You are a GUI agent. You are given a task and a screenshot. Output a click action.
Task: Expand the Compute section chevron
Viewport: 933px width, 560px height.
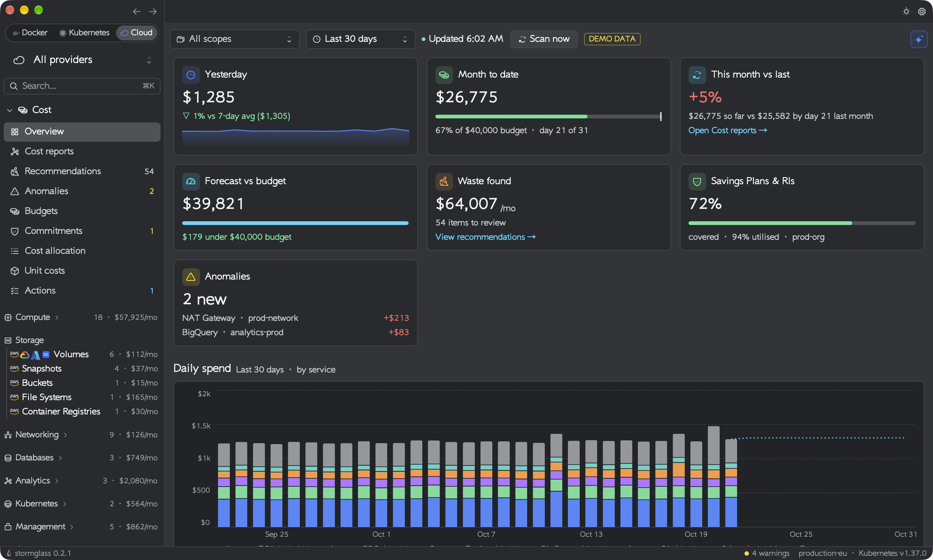pyautogui.click(x=57, y=318)
